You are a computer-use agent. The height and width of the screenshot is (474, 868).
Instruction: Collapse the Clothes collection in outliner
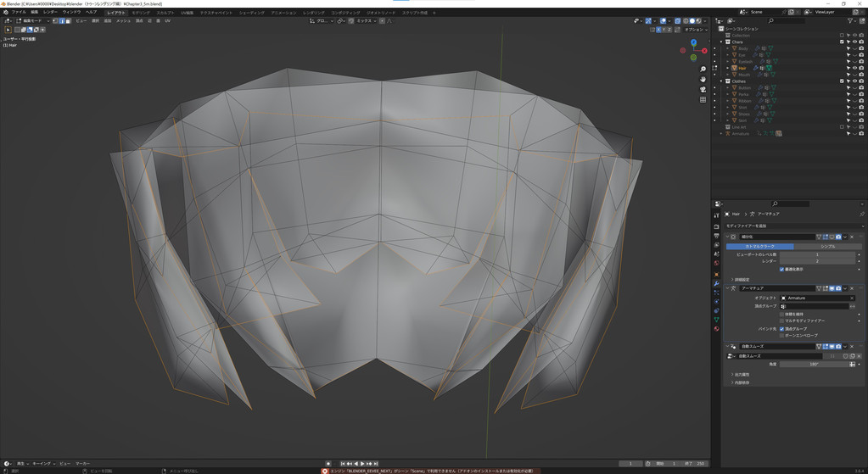(x=721, y=81)
